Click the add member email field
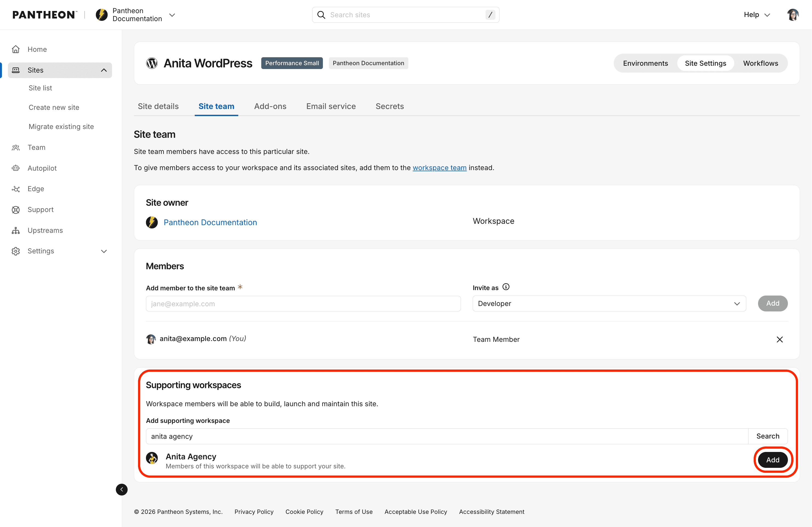This screenshot has width=812, height=527. 303,303
